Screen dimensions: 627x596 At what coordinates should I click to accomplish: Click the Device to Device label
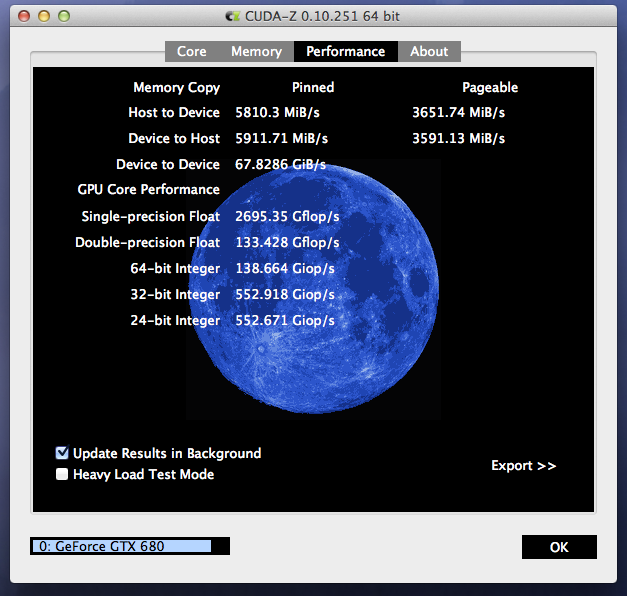168,164
